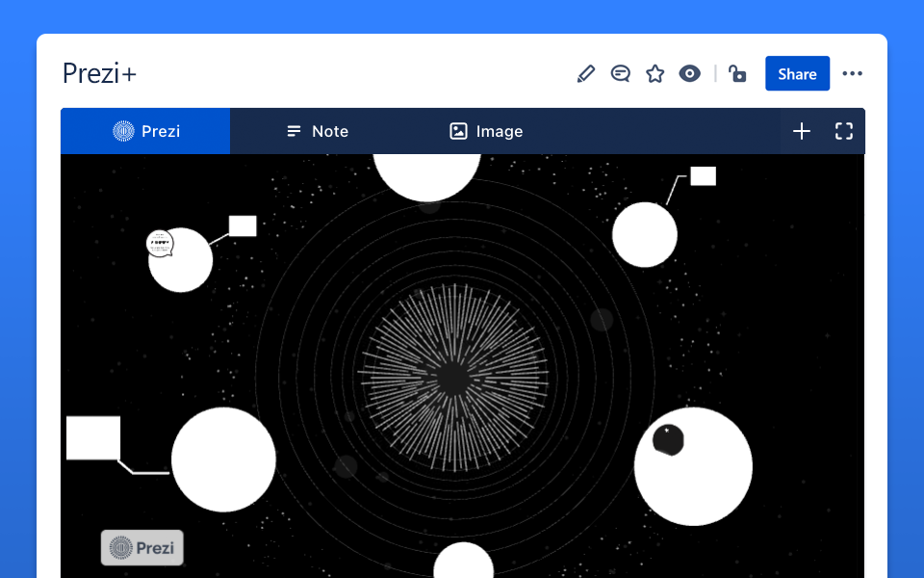Open the more actions ellipsis menu
This screenshot has height=578, width=924.
[x=852, y=74]
